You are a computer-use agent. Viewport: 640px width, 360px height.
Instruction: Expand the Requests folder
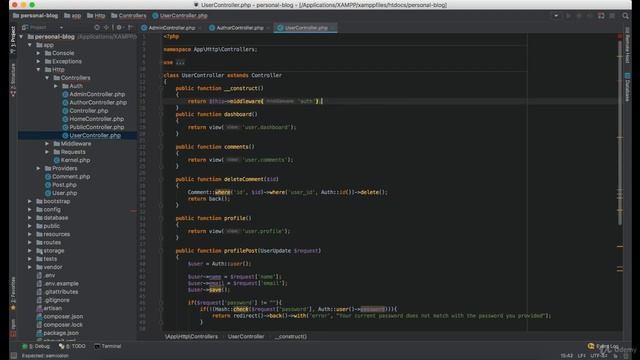coord(47,152)
